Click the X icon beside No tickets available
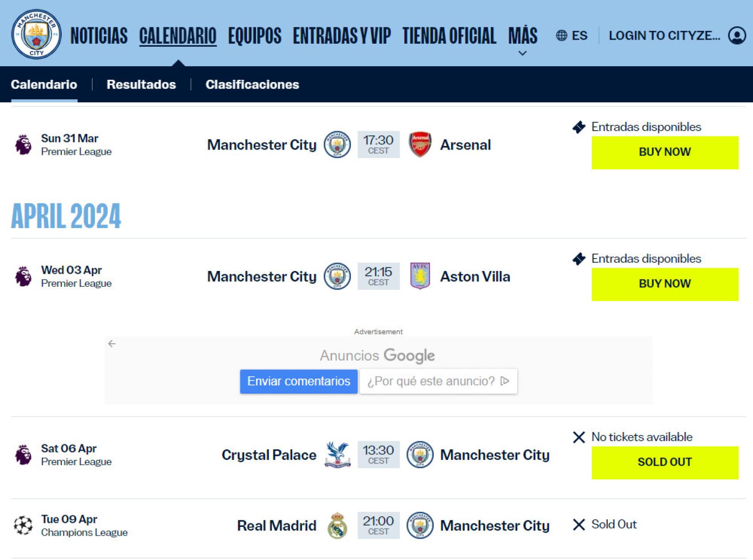753x560 pixels. click(x=578, y=437)
